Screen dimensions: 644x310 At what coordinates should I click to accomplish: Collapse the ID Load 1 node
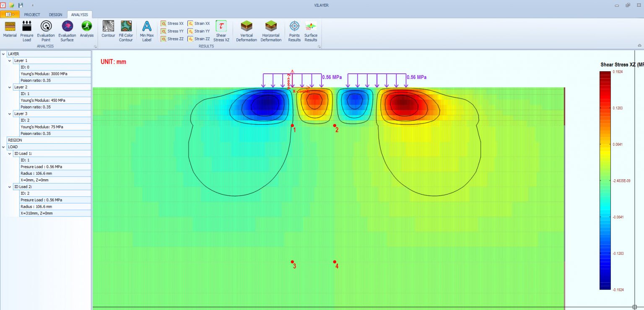click(10, 154)
